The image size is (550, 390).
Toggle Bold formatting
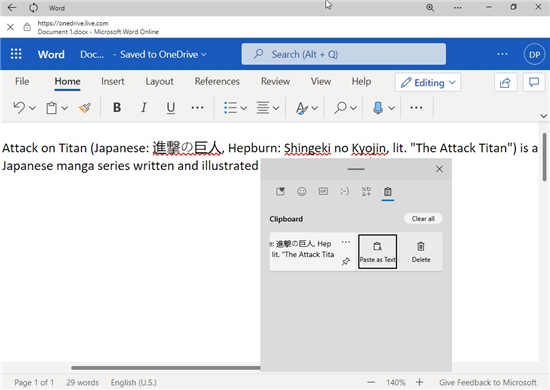(x=117, y=108)
